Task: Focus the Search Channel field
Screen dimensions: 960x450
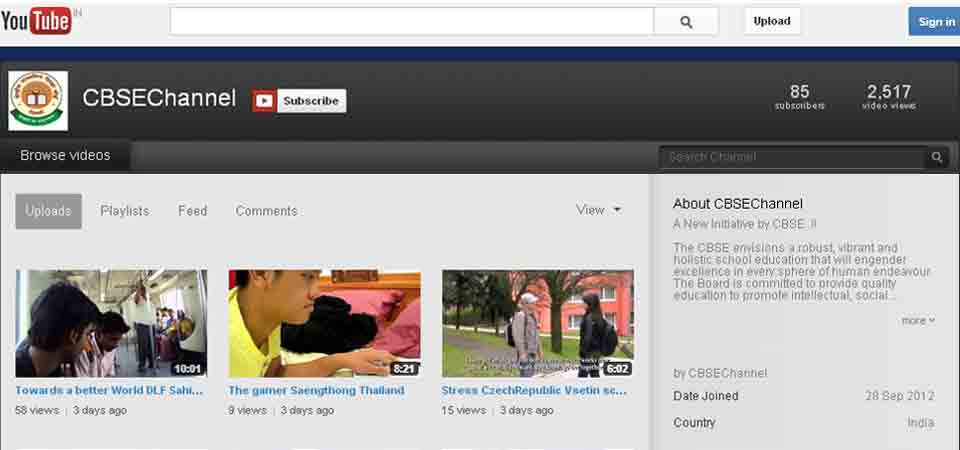Action: [793, 157]
